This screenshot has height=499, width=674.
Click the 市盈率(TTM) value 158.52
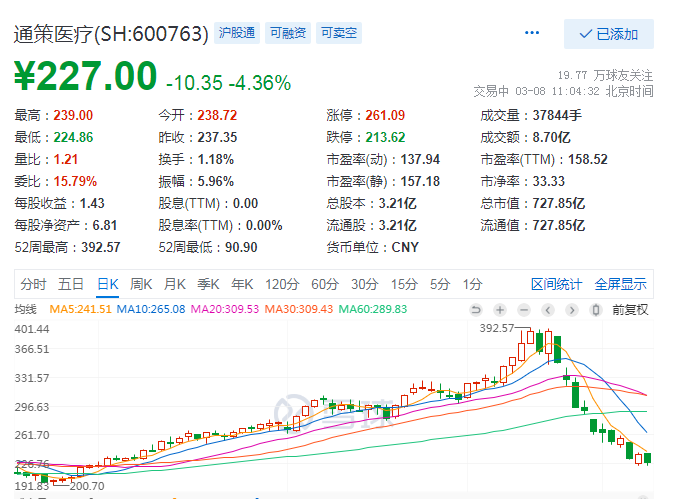(x=588, y=159)
